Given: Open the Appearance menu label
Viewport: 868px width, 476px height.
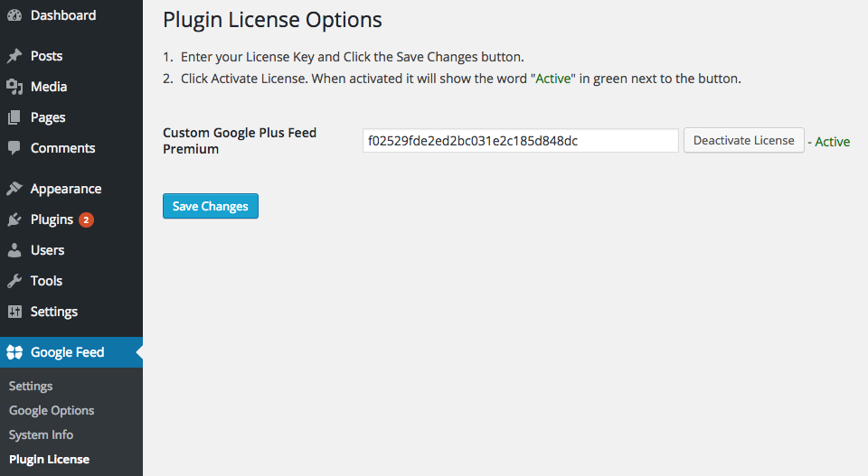Looking at the screenshot, I should [66, 189].
